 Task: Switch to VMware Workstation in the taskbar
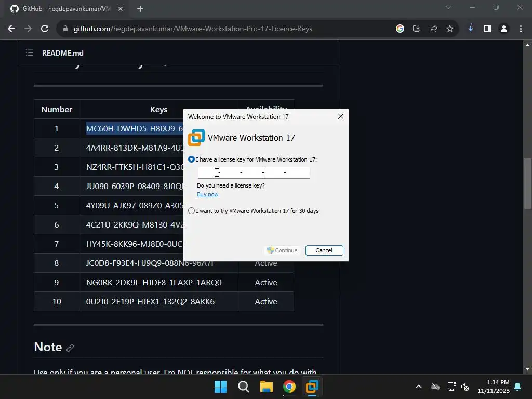312,387
